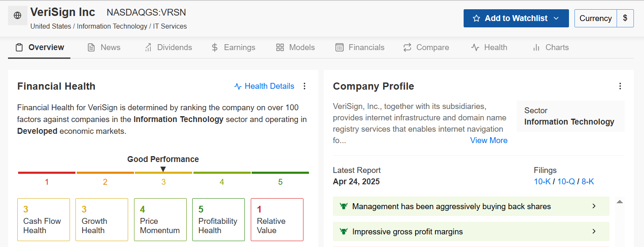Click the scroll up arrow in insights list
Screen dimensions: 644x247
pyautogui.click(x=620, y=202)
